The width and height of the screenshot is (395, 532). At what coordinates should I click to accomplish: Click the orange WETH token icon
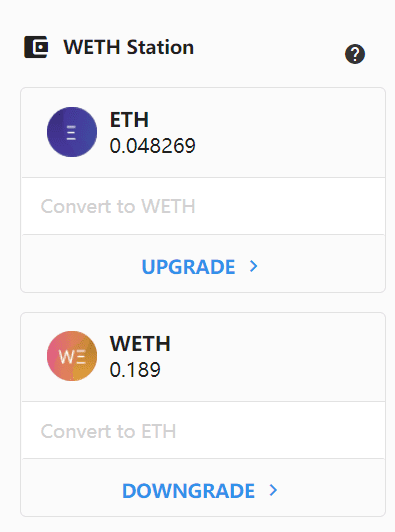click(72, 356)
